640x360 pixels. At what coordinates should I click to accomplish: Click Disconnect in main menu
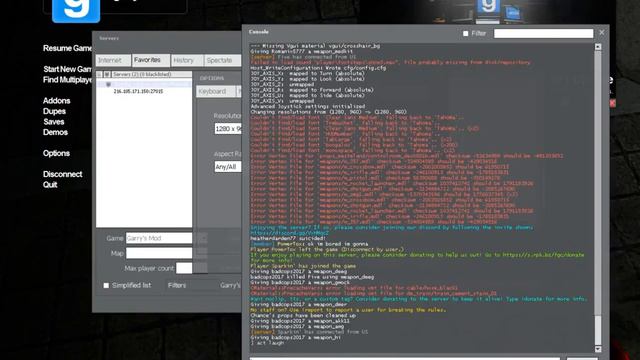pyautogui.click(x=62, y=174)
